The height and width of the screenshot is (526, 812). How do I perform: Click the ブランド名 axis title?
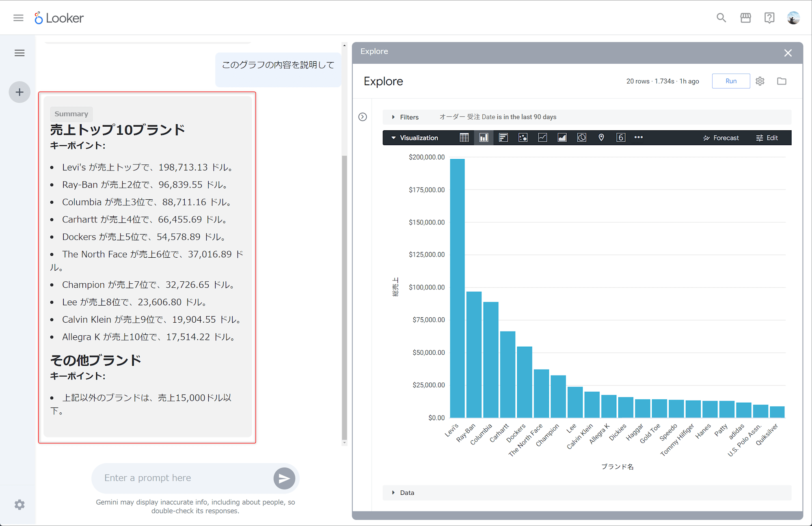pyautogui.click(x=617, y=467)
